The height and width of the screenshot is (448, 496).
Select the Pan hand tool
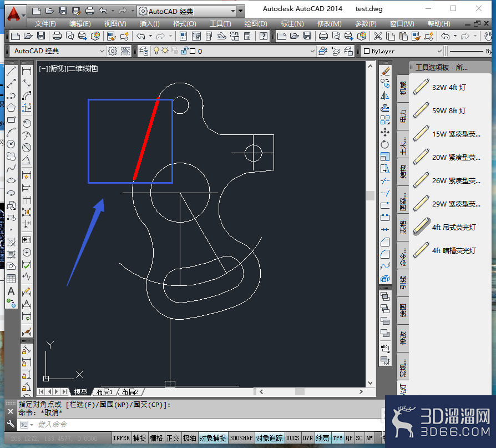click(x=488, y=36)
